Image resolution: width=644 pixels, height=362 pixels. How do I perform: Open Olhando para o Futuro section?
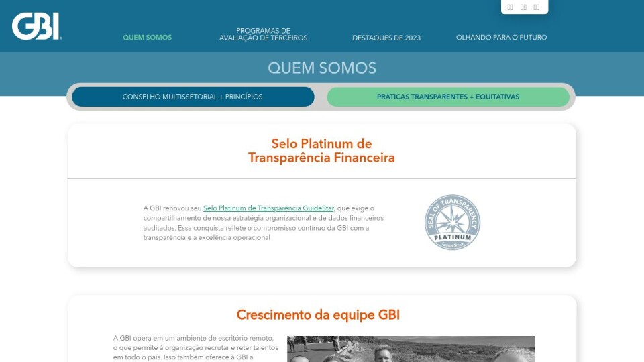click(x=502, y=38)
